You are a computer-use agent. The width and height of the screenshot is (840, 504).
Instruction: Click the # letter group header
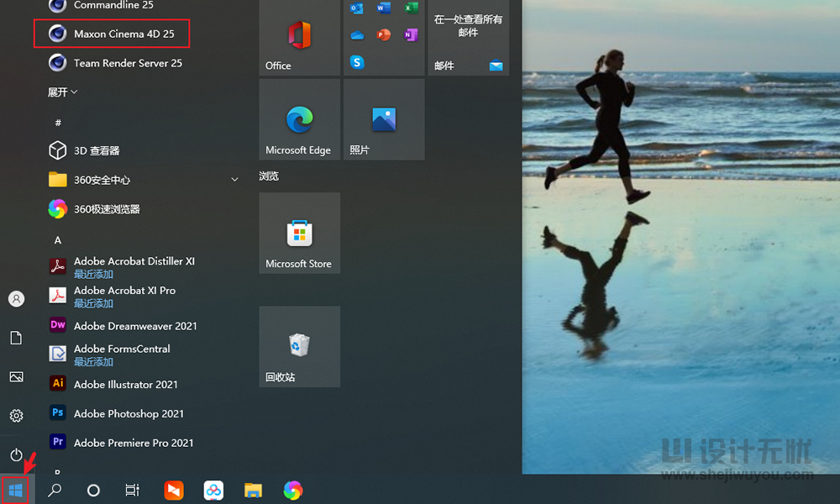pos(58,123)
